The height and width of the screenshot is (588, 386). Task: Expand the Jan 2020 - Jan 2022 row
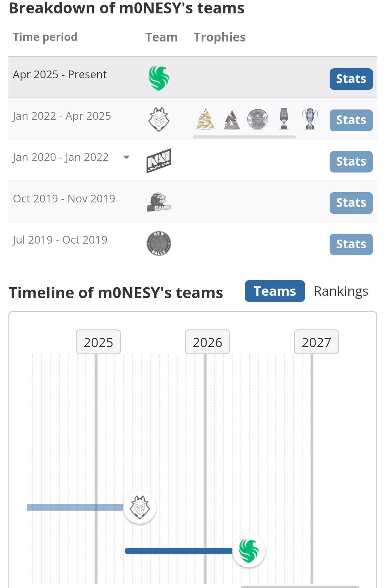click(126, 157)
